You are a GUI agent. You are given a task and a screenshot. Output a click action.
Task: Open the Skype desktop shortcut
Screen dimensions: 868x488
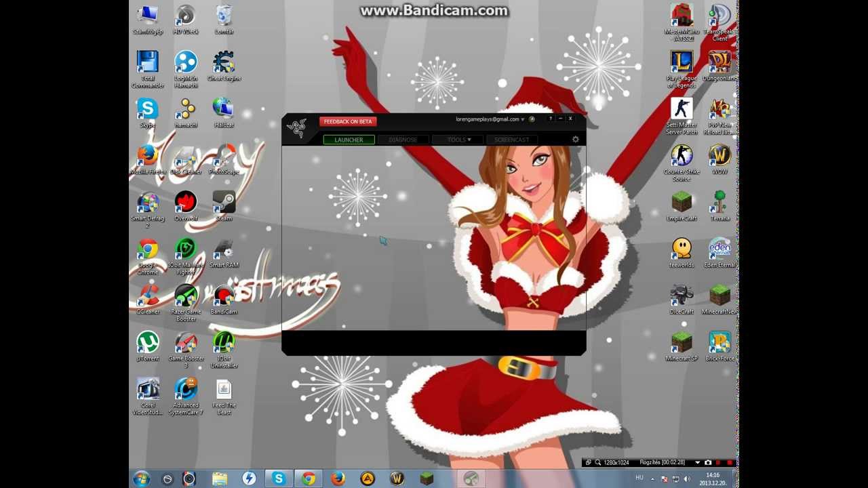(148, 113)
